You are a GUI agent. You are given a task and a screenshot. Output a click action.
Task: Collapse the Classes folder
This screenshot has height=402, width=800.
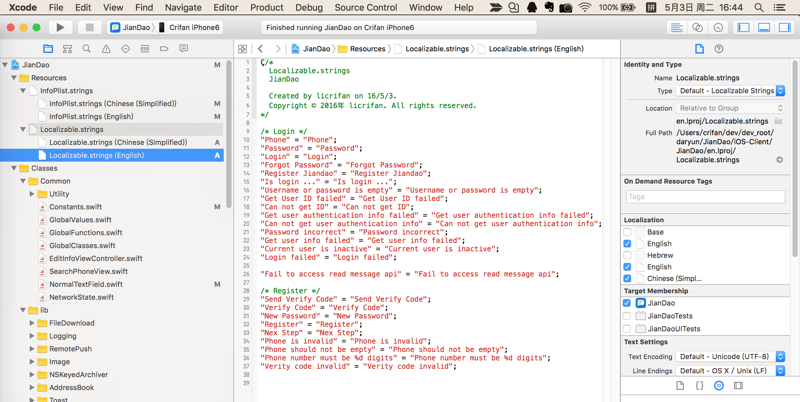[x=14, y=168]
